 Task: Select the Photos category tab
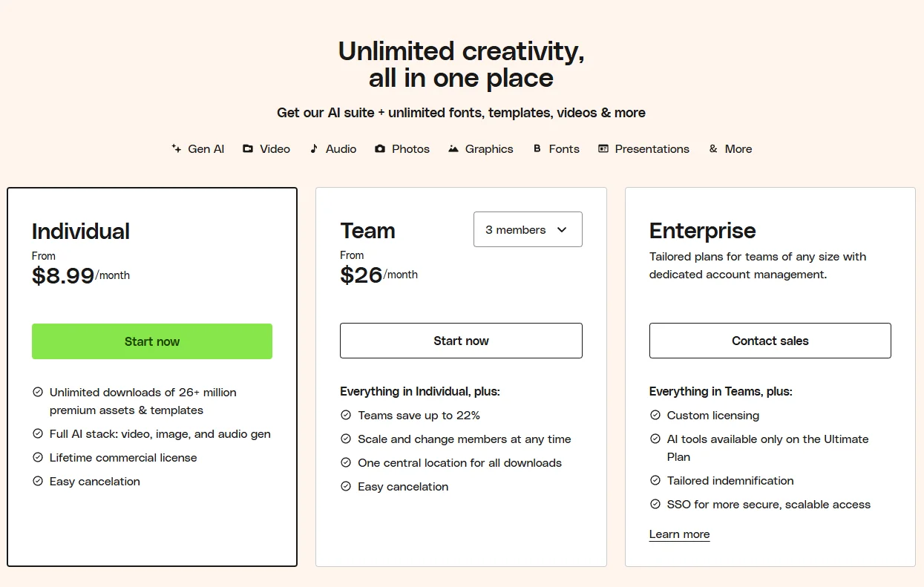coord(410,148)
